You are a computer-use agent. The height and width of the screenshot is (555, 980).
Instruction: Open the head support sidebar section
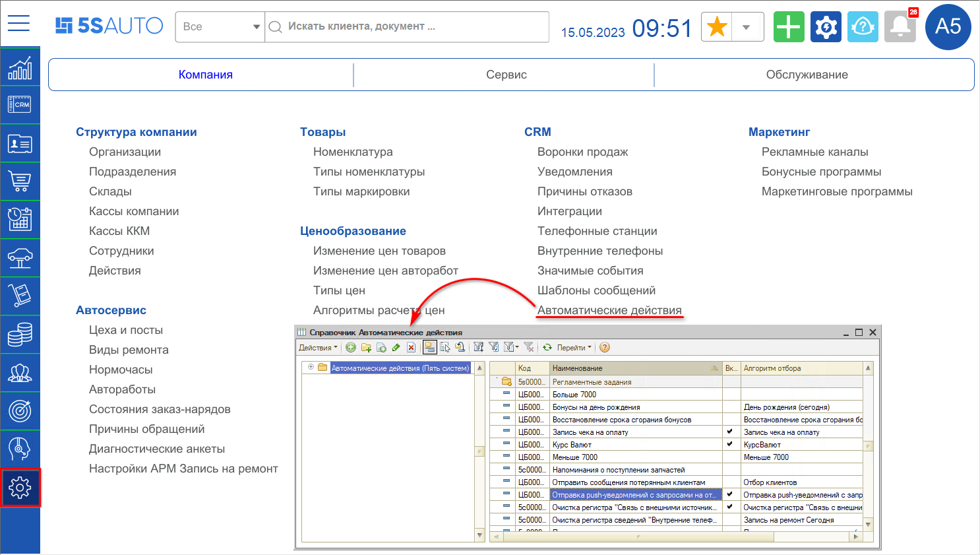click(x=20, y=449)
